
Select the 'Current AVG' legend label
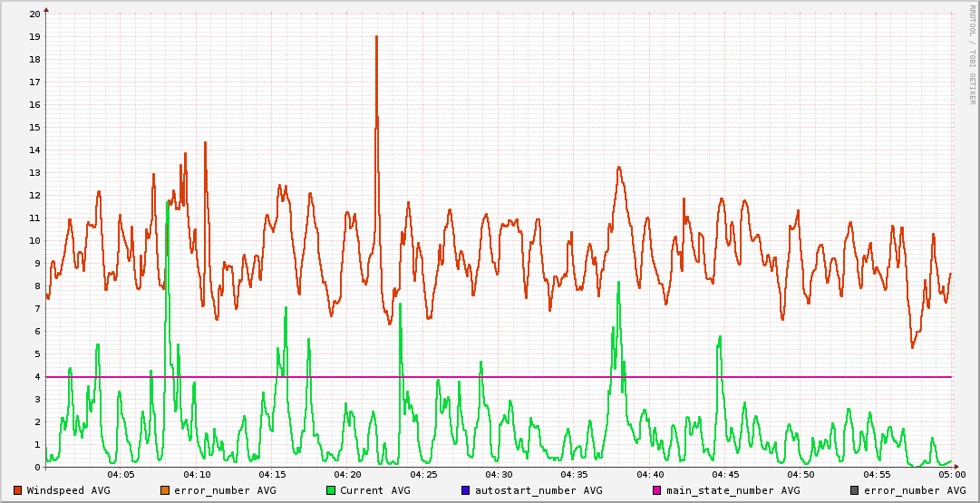(x=375, y=491)
